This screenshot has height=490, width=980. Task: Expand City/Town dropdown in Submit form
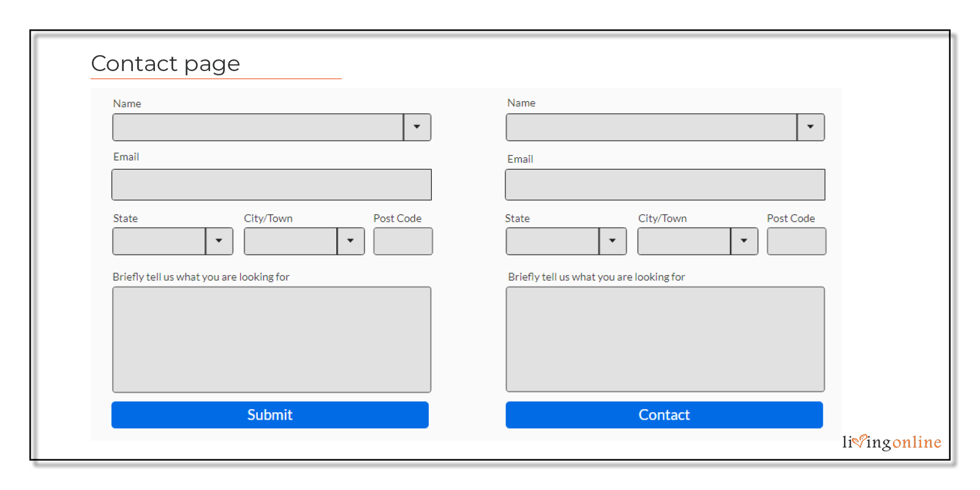(350, 241)
